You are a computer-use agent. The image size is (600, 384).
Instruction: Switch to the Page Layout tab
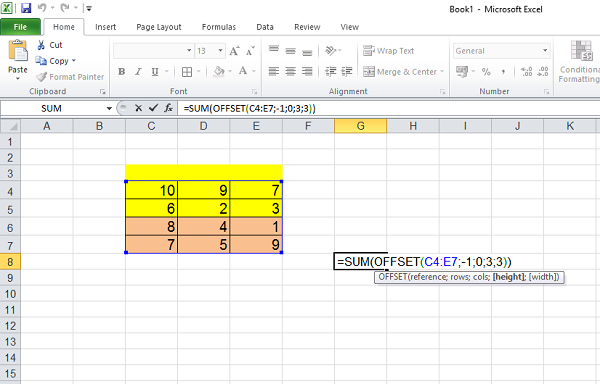click(159, 27)
